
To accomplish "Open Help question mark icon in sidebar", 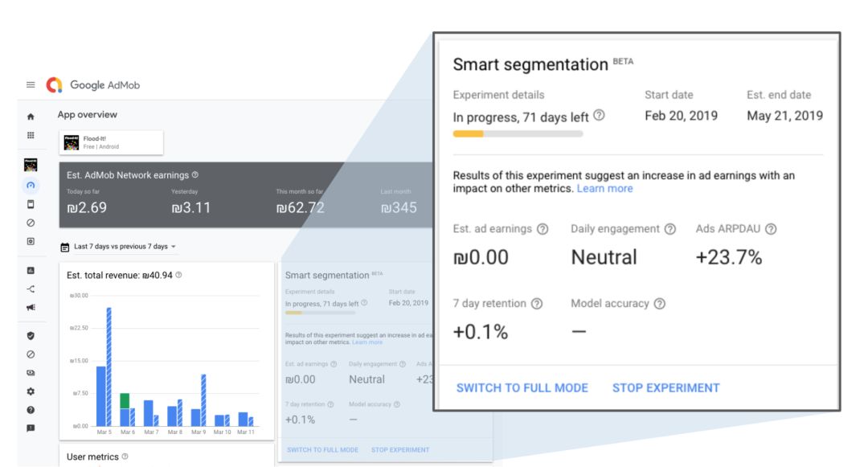I will tap(31, 410).
